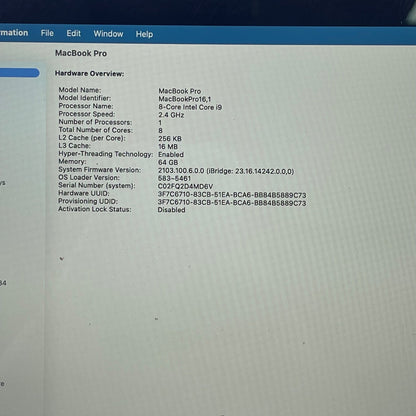Click the MacBook Pro title heading
The image size is (416, 416).
81,53
